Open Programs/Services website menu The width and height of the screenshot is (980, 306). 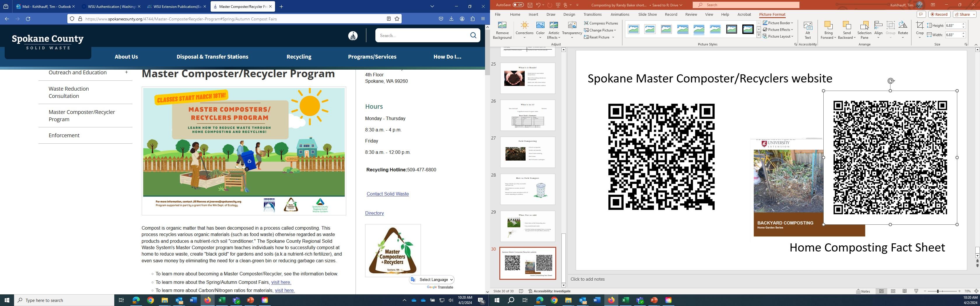point(372,57)
